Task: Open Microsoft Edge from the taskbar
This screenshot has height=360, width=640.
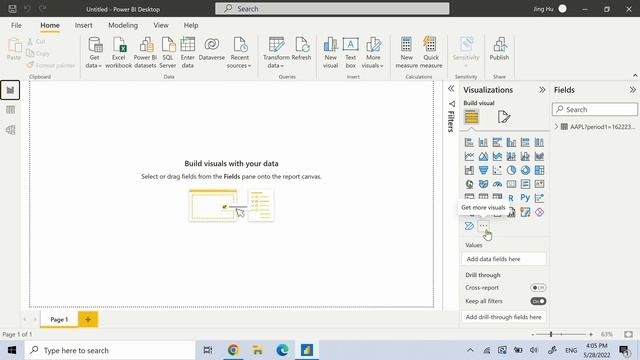Action: (282, 350)
